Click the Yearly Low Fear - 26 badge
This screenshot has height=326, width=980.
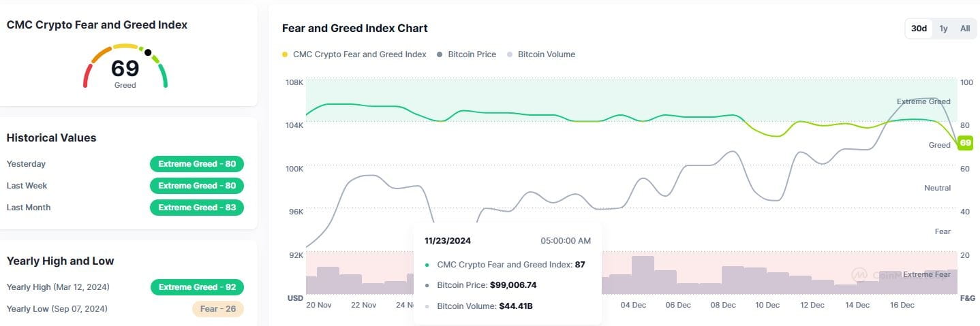pos(217,309)
